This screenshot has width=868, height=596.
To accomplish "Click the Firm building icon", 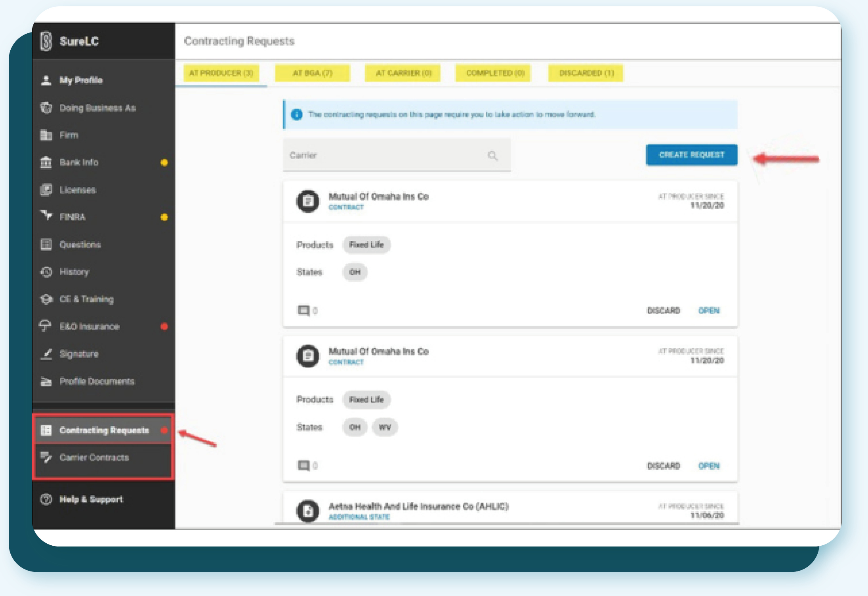I will coord(46,135).
